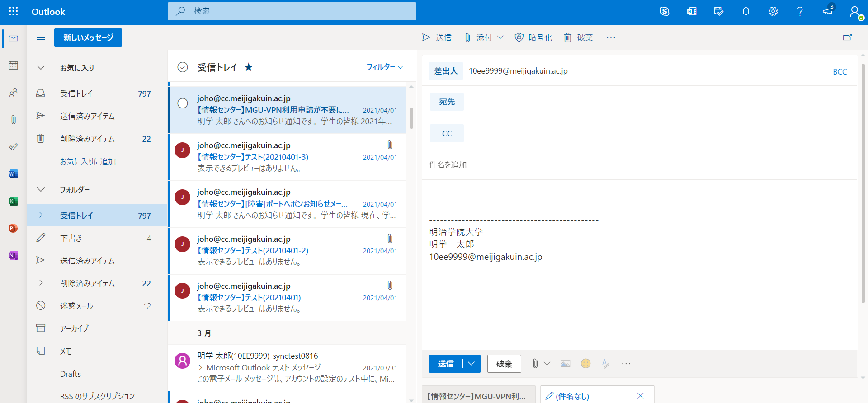The height and width of the screenshot is (403, 868).
Task: Switch to the (件名なし) draft tab
Action: click(588, 396)
